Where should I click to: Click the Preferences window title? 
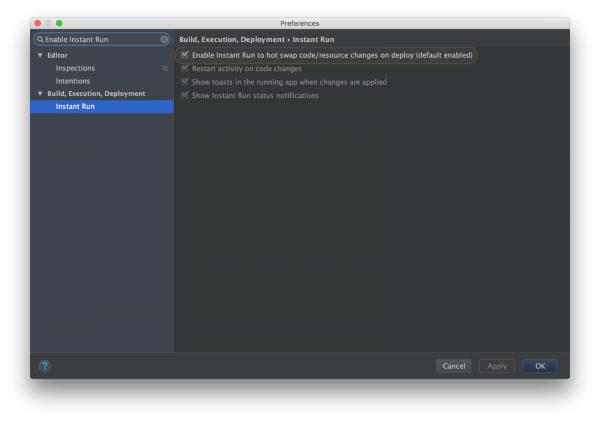[300, 23]
